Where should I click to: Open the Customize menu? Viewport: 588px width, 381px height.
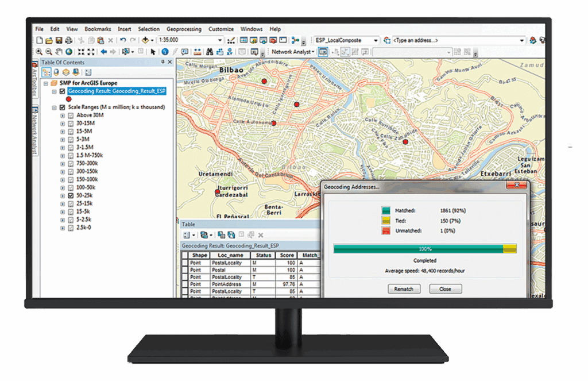coord(221,29)
